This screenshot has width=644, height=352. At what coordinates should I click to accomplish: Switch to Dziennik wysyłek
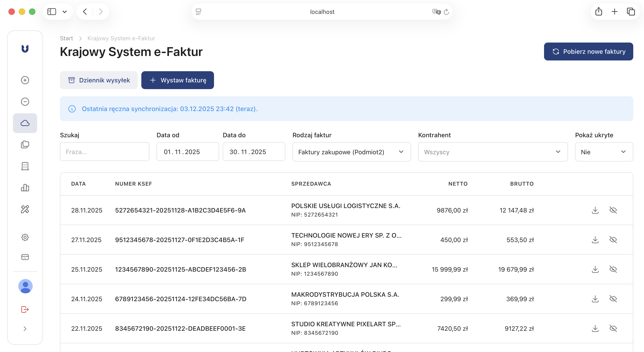pos(98,80)
